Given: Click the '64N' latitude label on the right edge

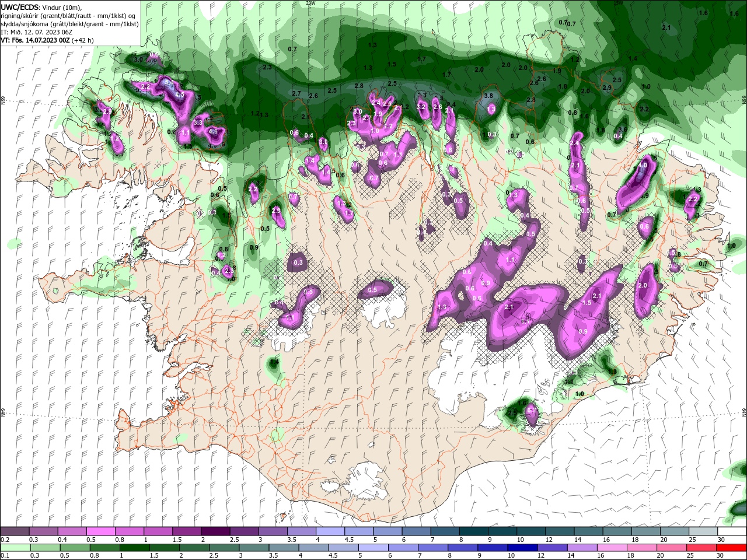Looking at the screenshot, I should pyautogui.click(x=744, y=412).
